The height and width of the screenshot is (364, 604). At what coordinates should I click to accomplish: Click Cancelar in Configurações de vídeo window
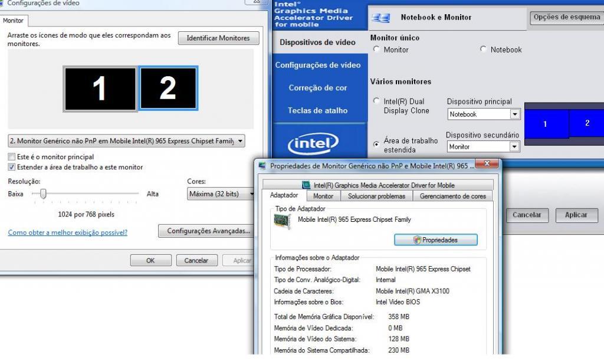click(196, 260)
